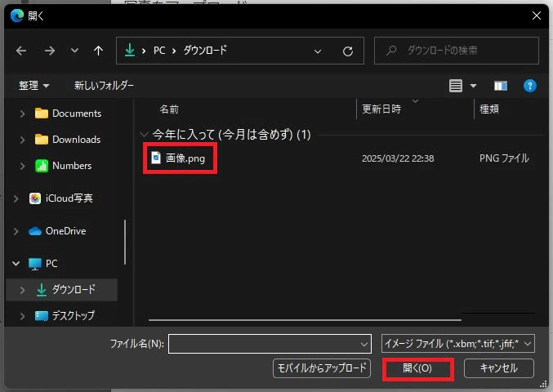Viewport: 553px width, 392px height.
Task: Expand the iCloud写真 chevron
Action: pos(16,198)
